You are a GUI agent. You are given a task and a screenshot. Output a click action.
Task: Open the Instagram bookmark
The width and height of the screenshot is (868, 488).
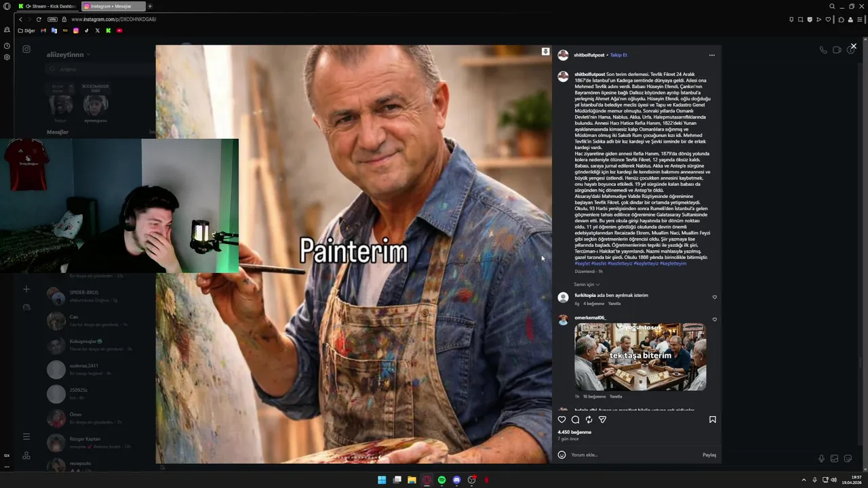click(x=76, y=30)
